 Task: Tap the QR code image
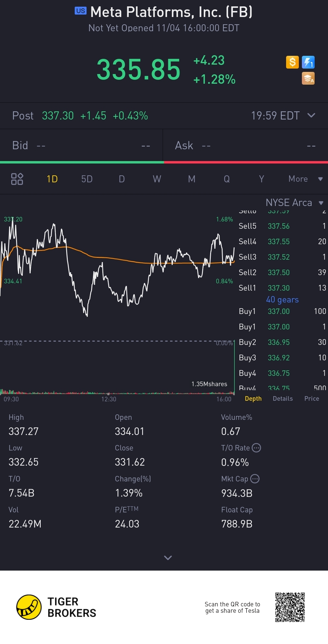point(290,607)
